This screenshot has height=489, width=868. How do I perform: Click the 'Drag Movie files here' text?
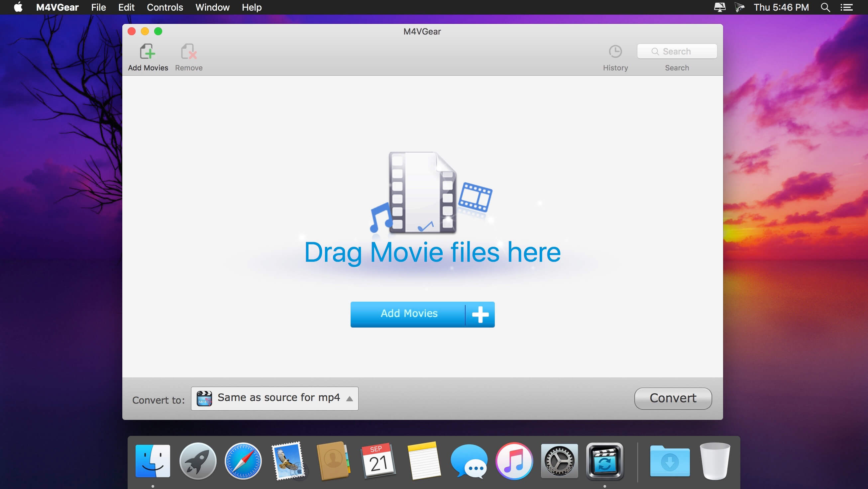432,252
